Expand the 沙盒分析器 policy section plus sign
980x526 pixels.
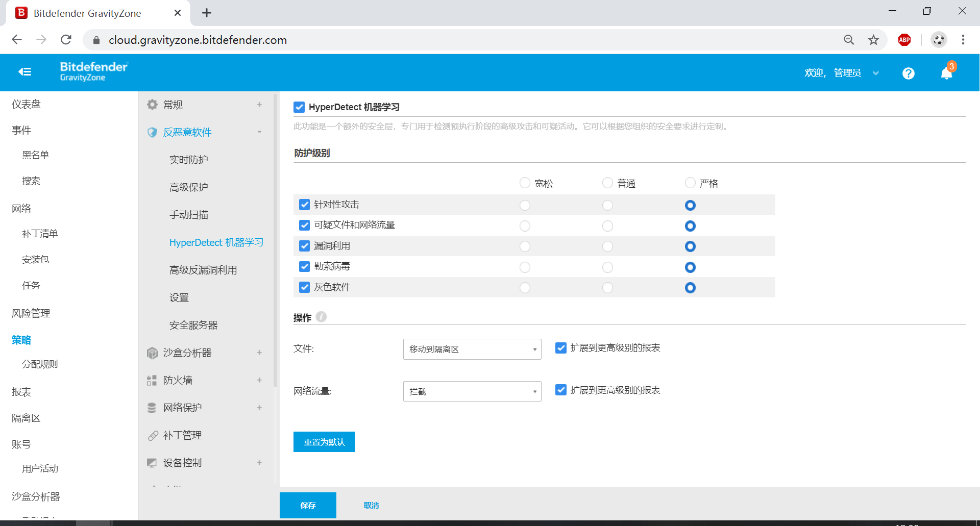coord(259,353)
